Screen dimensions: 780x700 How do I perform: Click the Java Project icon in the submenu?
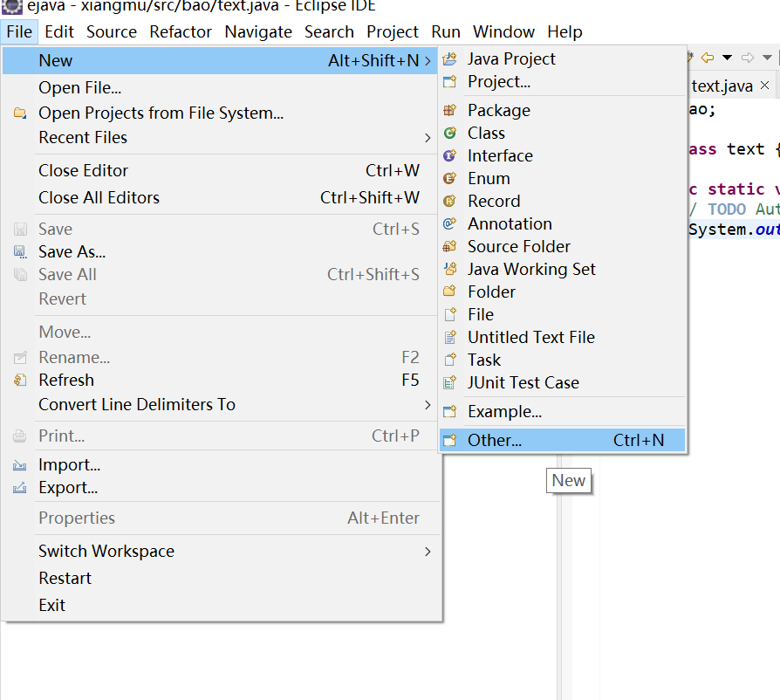point(449,59)
